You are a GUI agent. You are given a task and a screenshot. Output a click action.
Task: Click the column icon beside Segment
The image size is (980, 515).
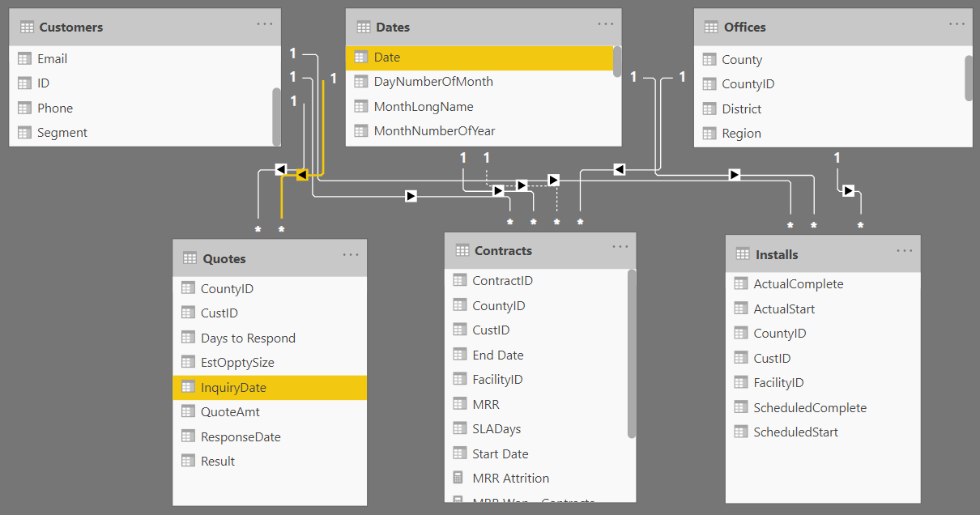pos(24,132)
